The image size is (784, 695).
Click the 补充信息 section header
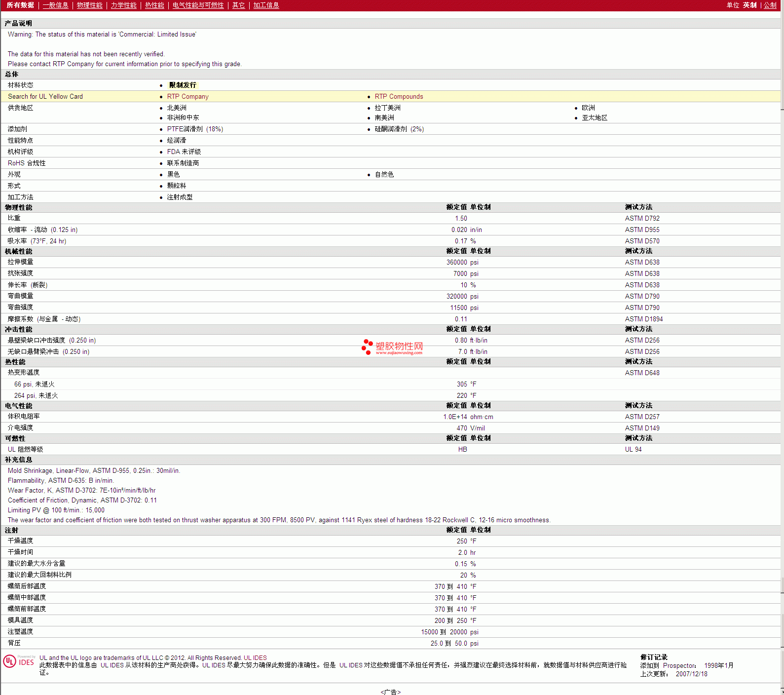[x=18, y=460]
